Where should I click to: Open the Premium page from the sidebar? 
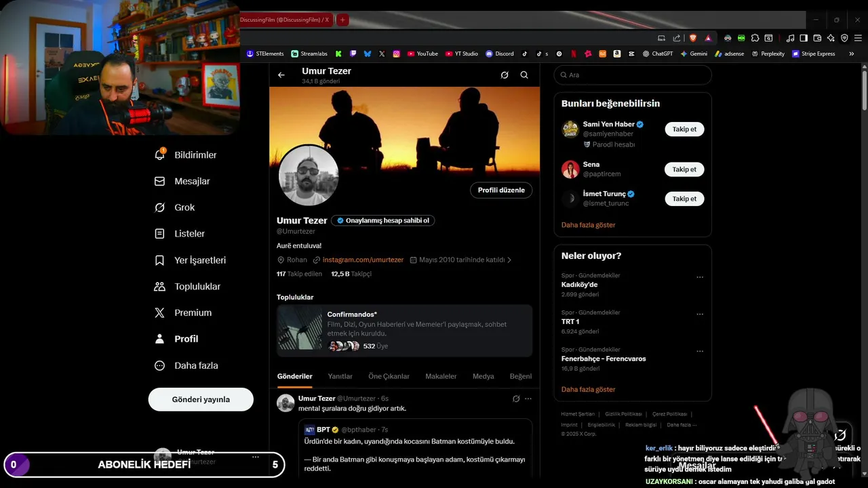pos(183,312)
